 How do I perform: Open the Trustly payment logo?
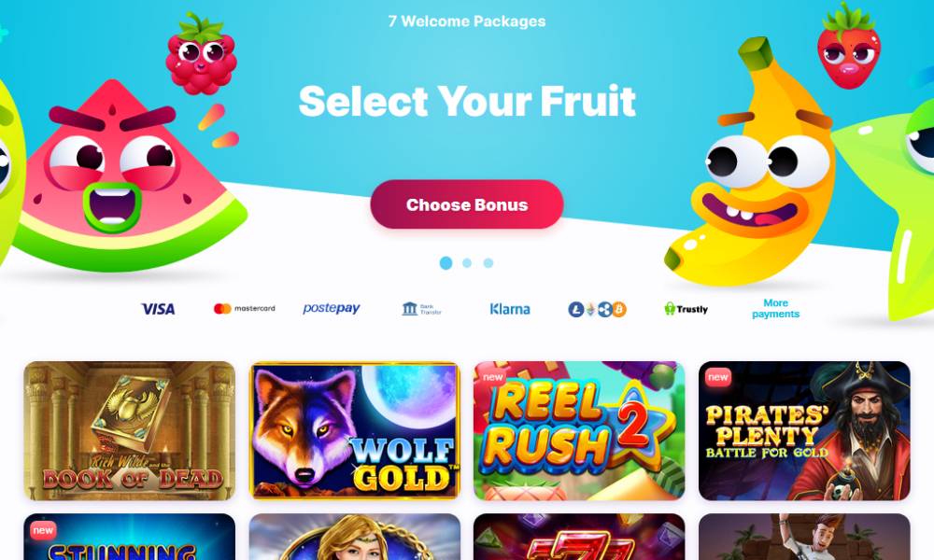[686, 309]
